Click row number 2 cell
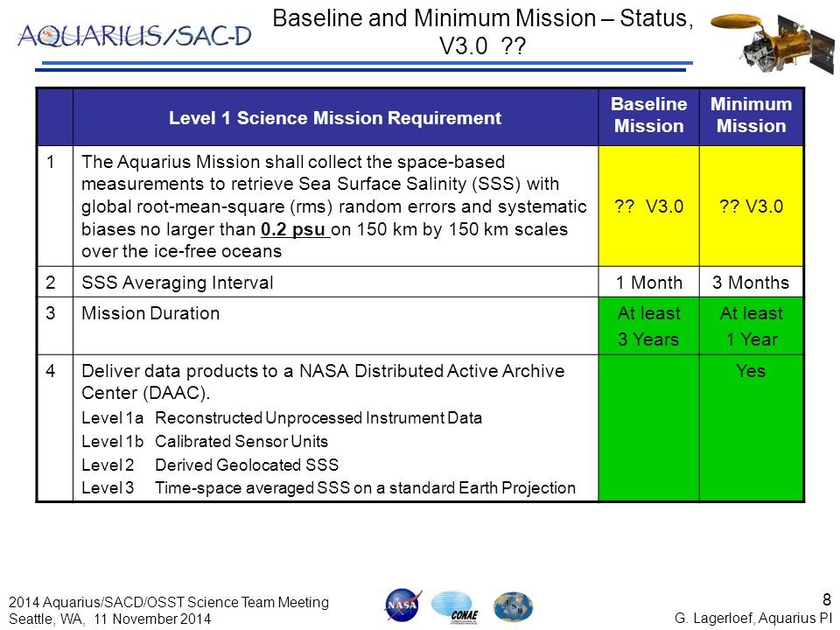 (x=54, y=283)
